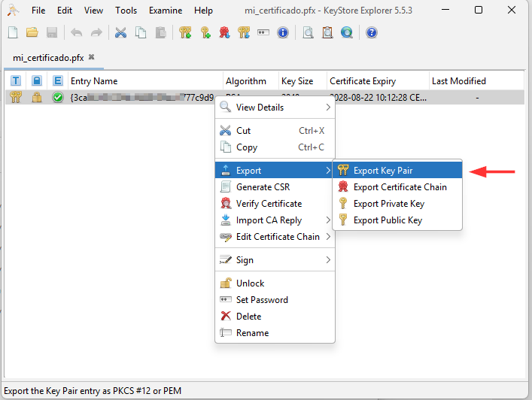The image size is (532, 400).
Task: Expand the Import CA Reply submenu
Action: click(x=275, y=220)
